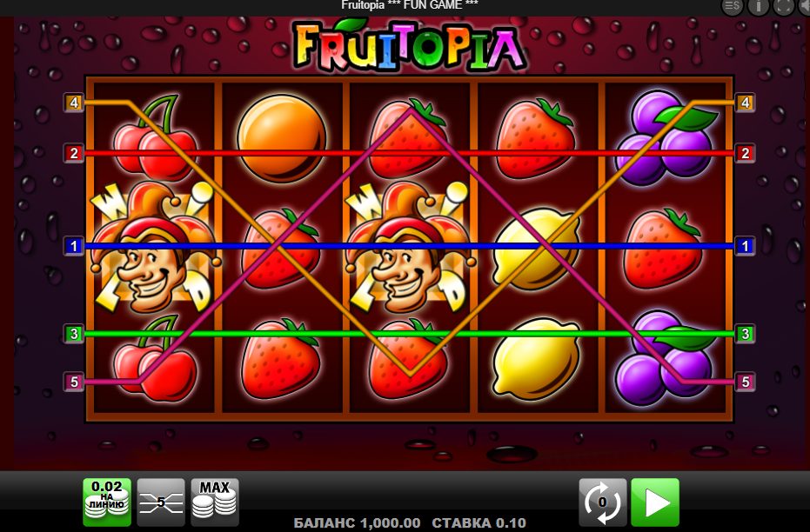This screenshot has height=532, width=810.
Task: Click payline 1 marker on the right side
Action: [x=745, y=246]
